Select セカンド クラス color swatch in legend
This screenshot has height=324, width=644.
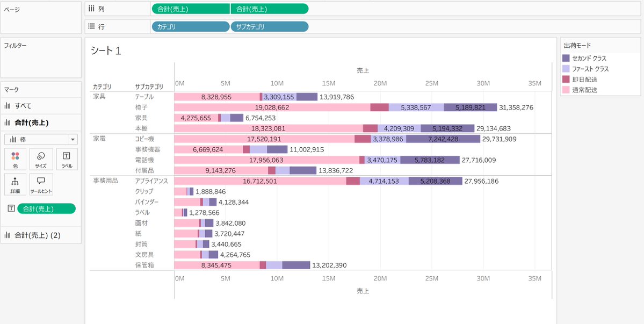coord(566,59)
